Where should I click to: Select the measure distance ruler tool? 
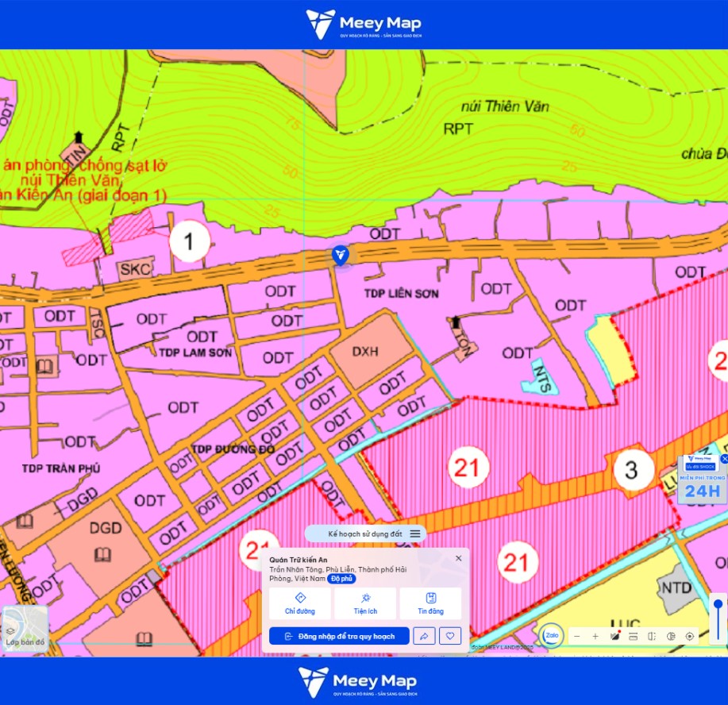[634, 636]
